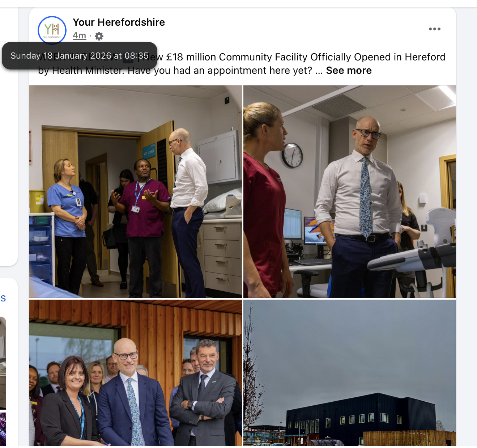Click the post audience gear icon
The image size is (477, 448).
point(99,36)
